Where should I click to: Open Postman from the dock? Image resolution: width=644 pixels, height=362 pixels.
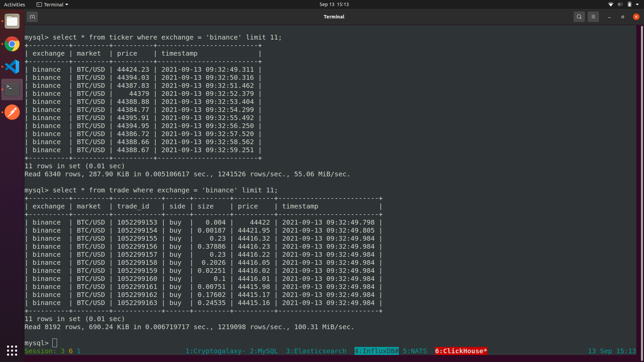(x=12, y=112)
